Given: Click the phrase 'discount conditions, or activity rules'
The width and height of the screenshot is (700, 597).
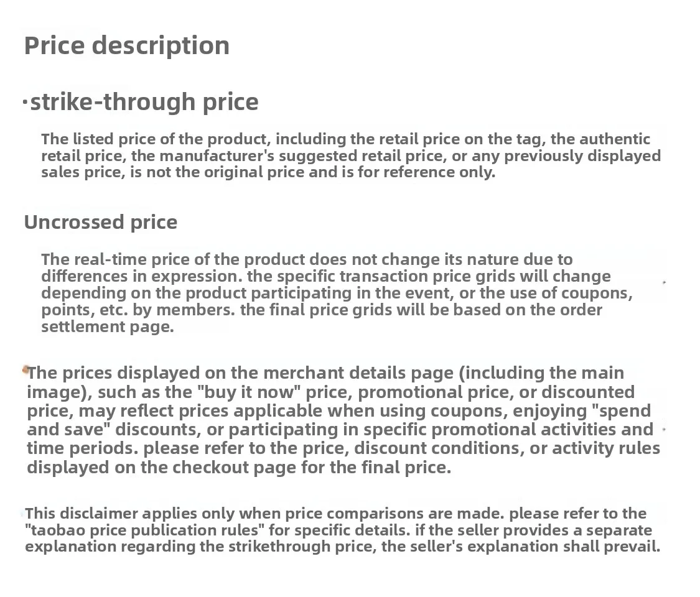Looking at the screenshot, I should [507, 448].
